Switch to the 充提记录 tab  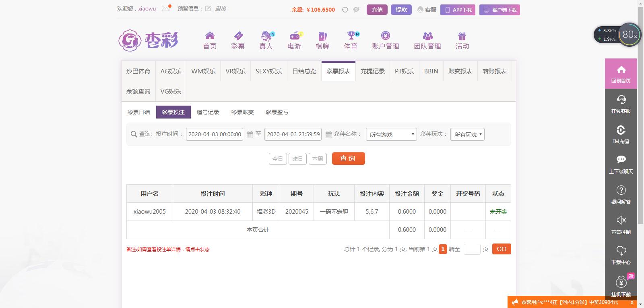click(x=372, y=71)
